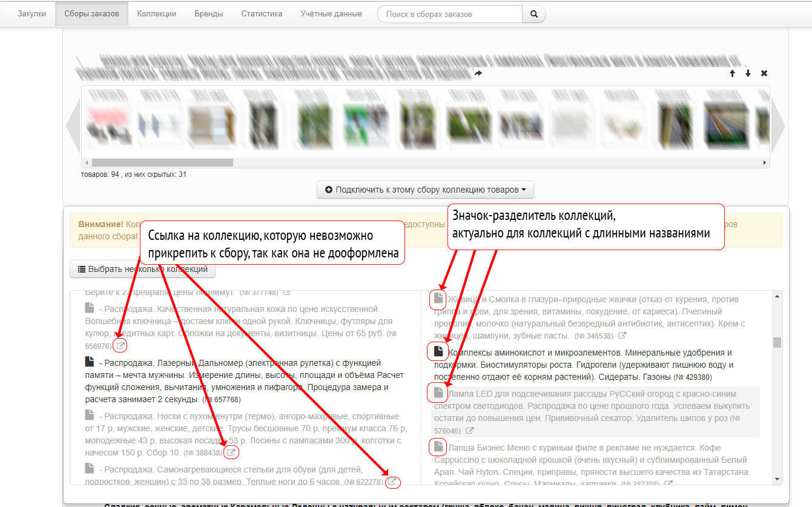Slide carousel to previous items, left chevron
This screenshot has height=507, width=812.
pyautogui.click(x=73, y=125)
